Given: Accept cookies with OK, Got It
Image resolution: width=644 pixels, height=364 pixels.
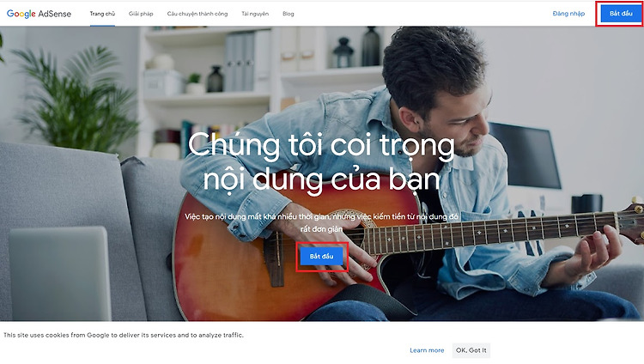Looking at the screenshot, I should tap(471, 350).
